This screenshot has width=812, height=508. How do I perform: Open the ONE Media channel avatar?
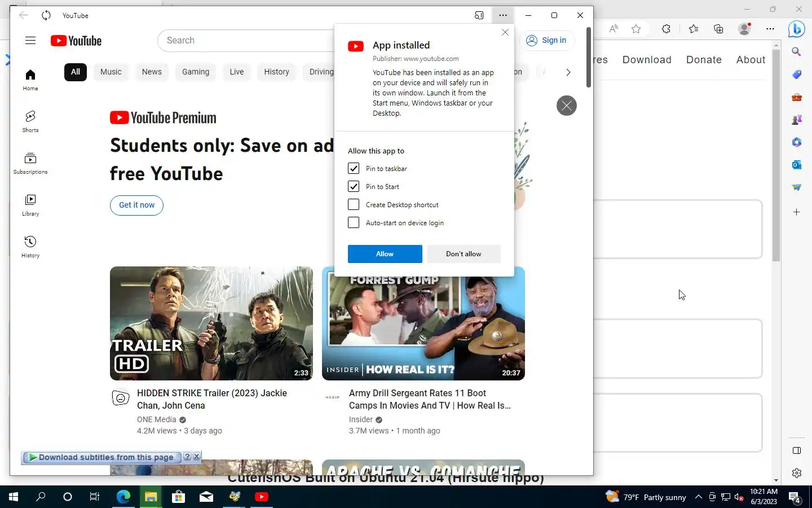tap(120, 398)
